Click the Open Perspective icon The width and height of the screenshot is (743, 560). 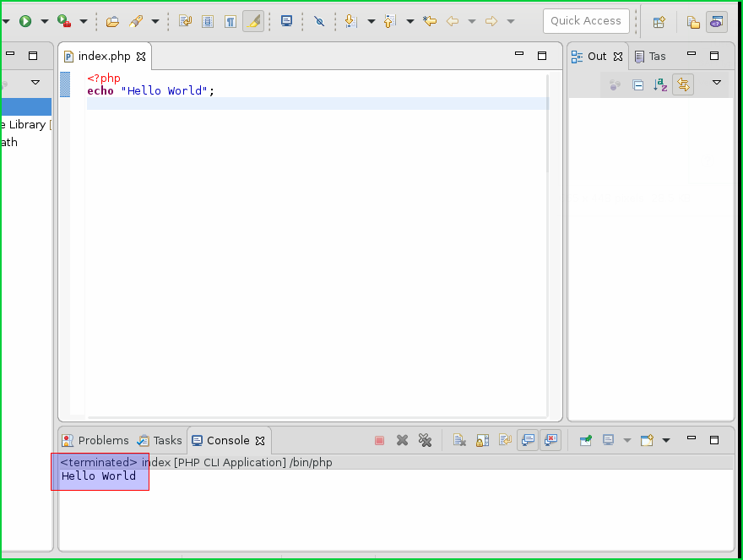tap(659, 22)
